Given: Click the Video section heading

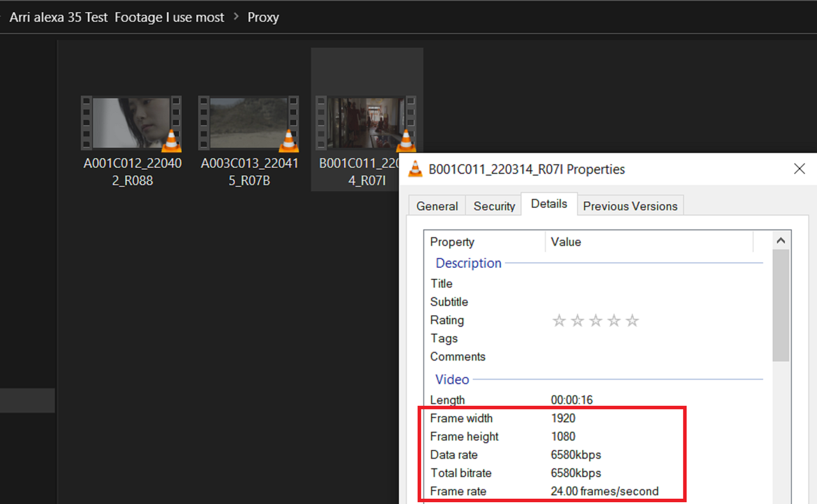Looking at the screenshot, I should pyautogui.click(x=452, y=379).
